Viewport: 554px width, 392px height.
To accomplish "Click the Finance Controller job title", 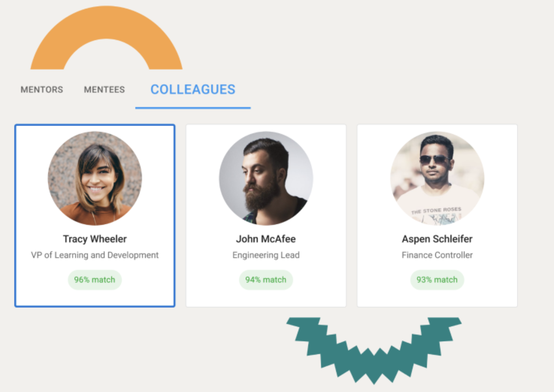I will [437, 255].
